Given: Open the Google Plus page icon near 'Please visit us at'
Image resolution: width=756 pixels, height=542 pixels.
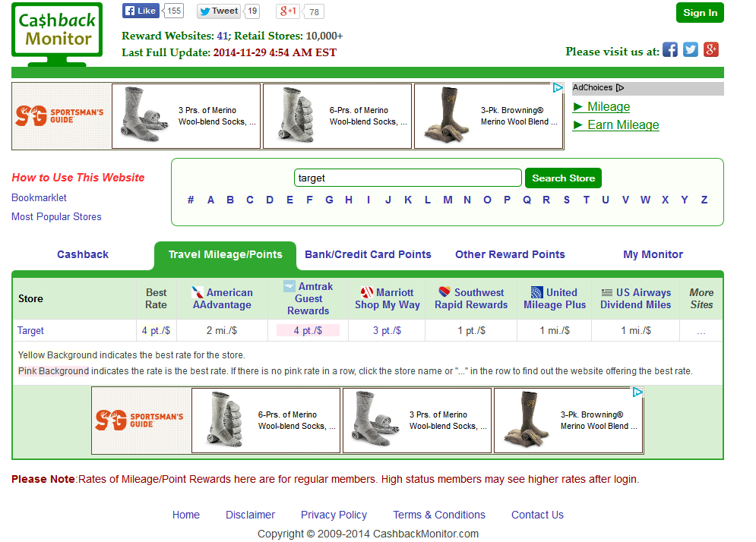Looking at the screenshot, I should click(711, 49).
